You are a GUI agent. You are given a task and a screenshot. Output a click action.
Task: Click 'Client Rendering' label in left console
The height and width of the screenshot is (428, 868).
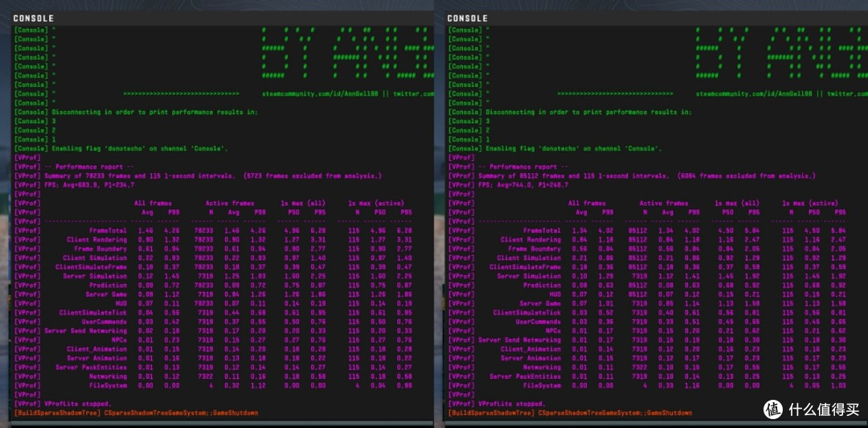click(x=96, y=240)
